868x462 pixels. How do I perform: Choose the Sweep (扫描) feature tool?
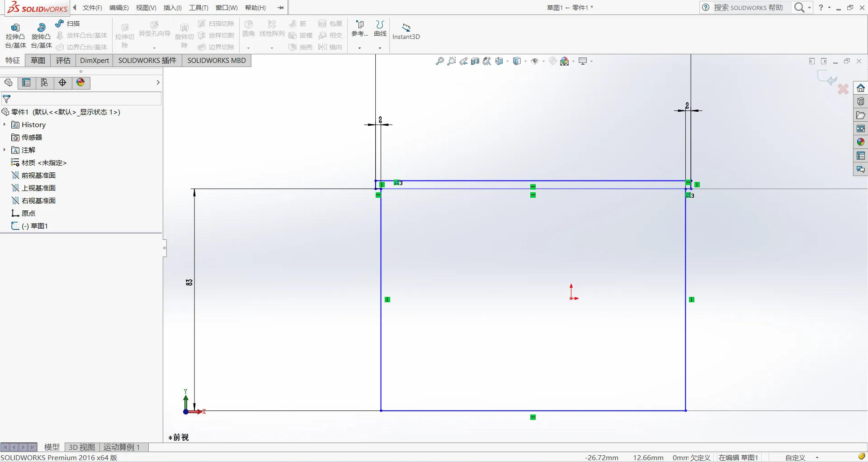pos(67,24)
